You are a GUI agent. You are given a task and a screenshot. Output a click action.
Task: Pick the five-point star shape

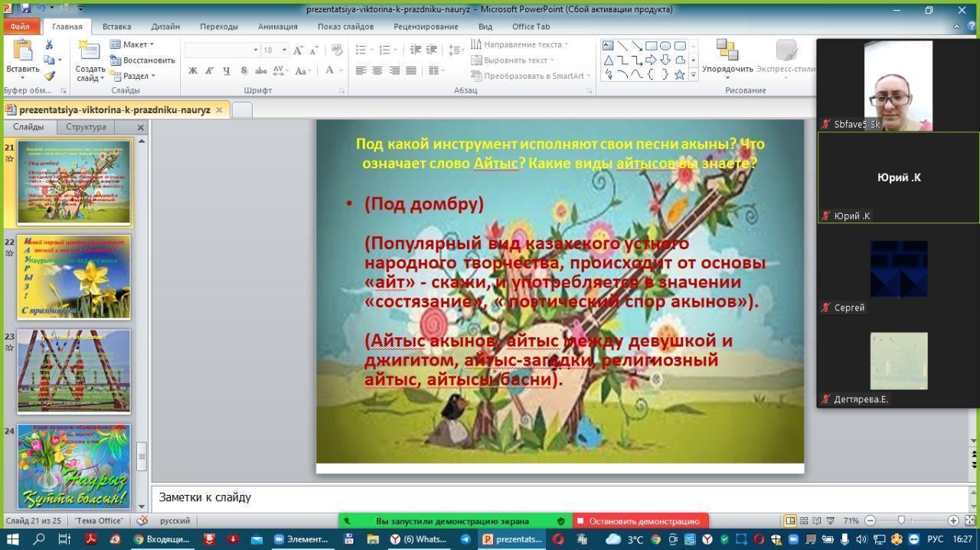tap(679, 75)
